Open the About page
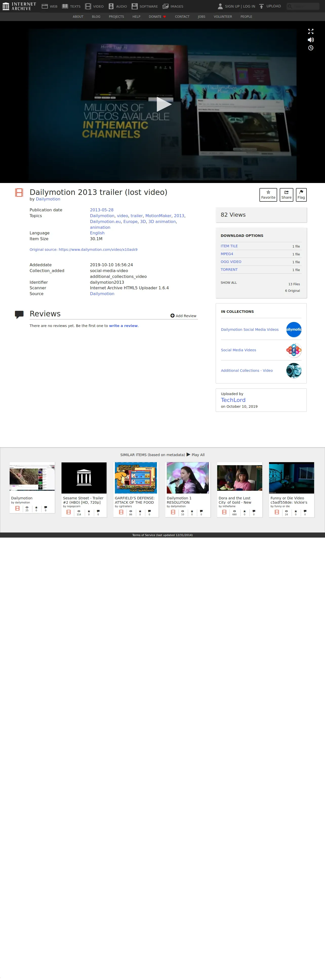The image size is (325, 980). tap(78, 17)
